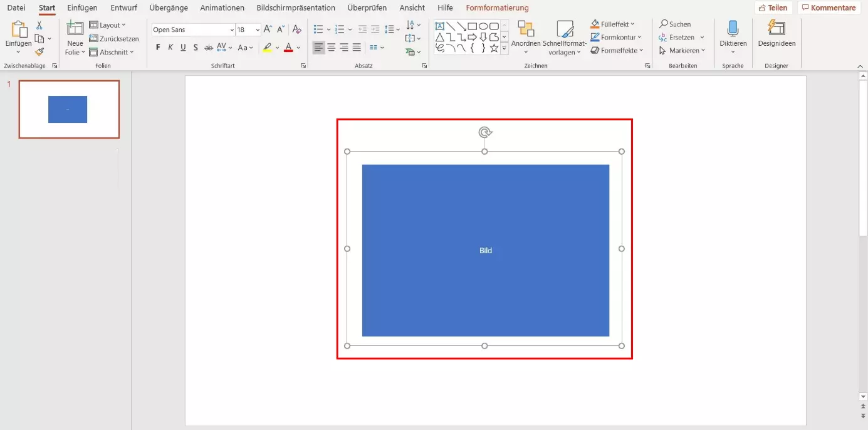
Task: Open the Anordnen arrange menu
Action: coord(526,38)
